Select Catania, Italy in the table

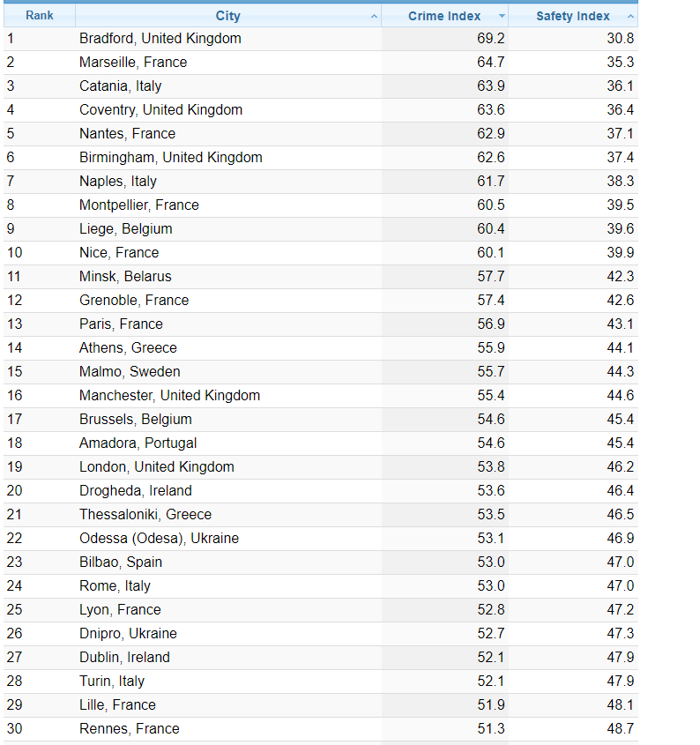click(x=120, y=86)
